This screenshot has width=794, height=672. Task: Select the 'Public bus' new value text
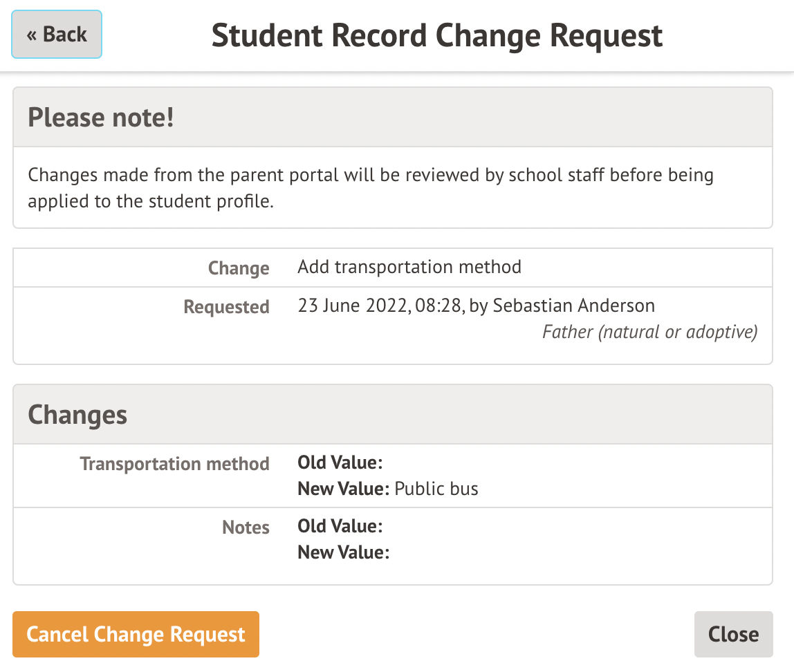[x=436, y=489]
